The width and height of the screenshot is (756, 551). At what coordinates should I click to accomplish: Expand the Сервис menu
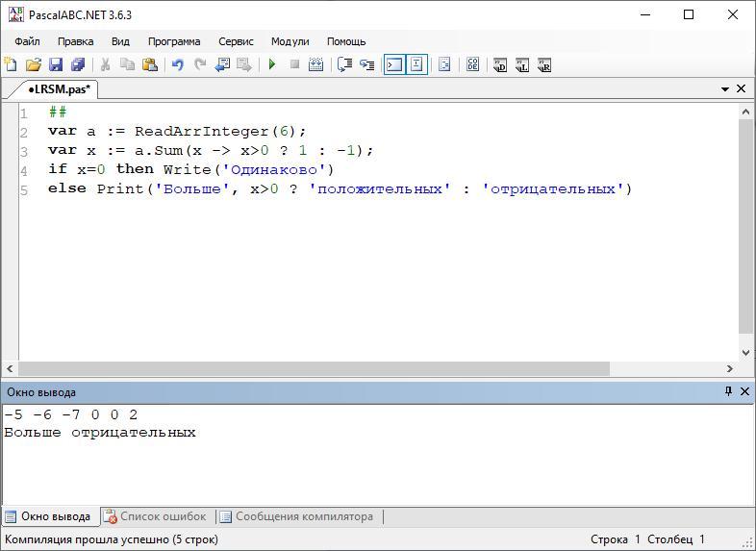click(236, 41)
